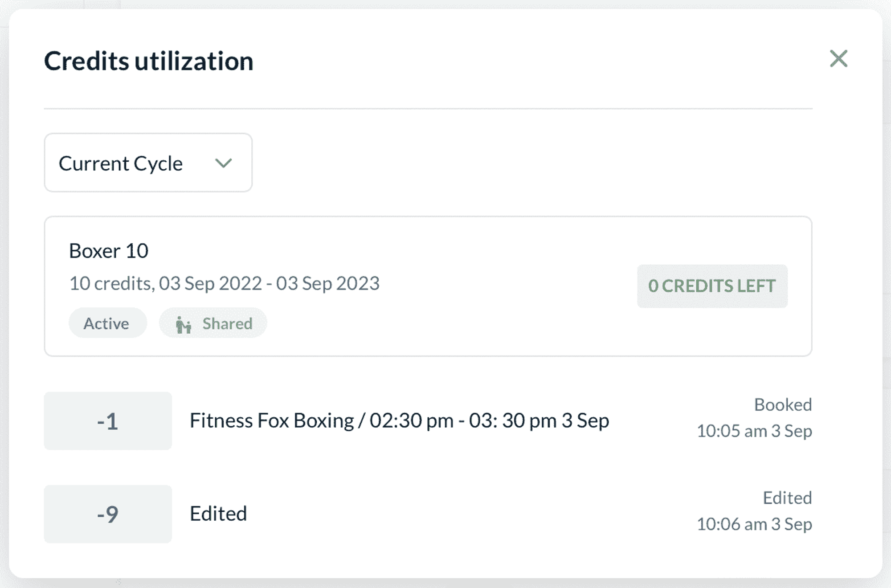Click the chevron arrow beside Current Cycle
Image resolution: width=891 pixels, height=588 pixels.
tap(223, 163)
